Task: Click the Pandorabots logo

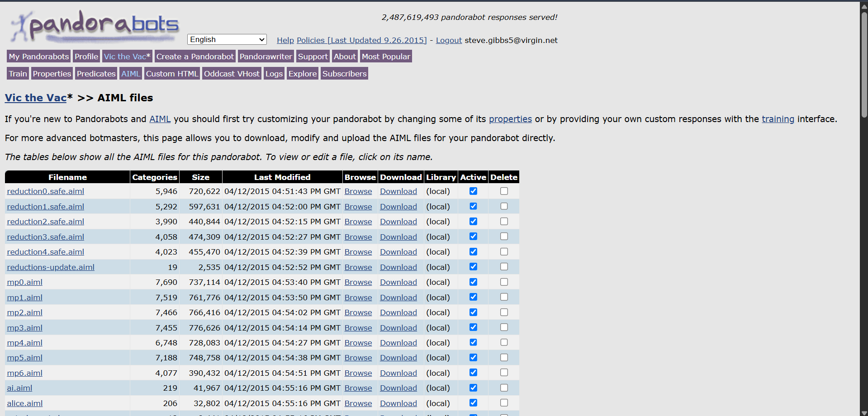Action: (x=95, y=26)
